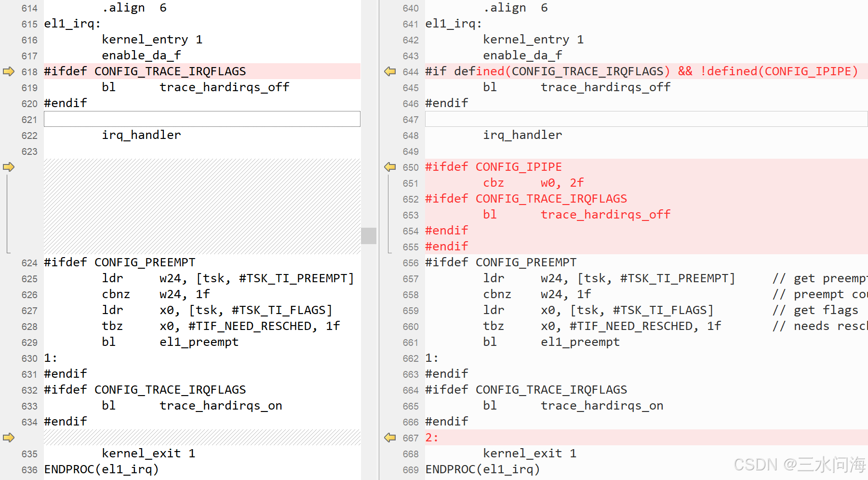
Task: Click '#endif' on left line 634
Action: point(66,422)
